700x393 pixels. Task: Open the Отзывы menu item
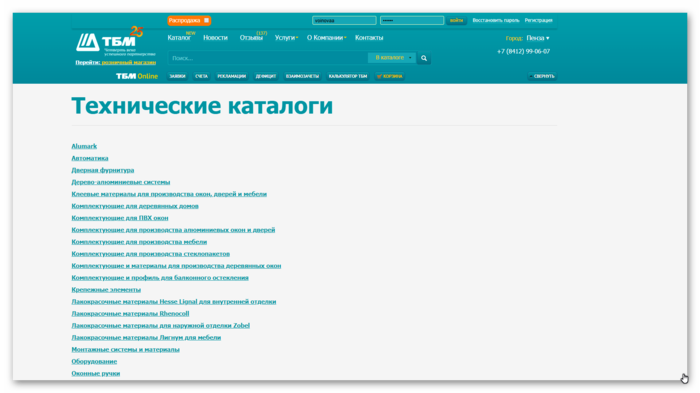tap(251, 38)
